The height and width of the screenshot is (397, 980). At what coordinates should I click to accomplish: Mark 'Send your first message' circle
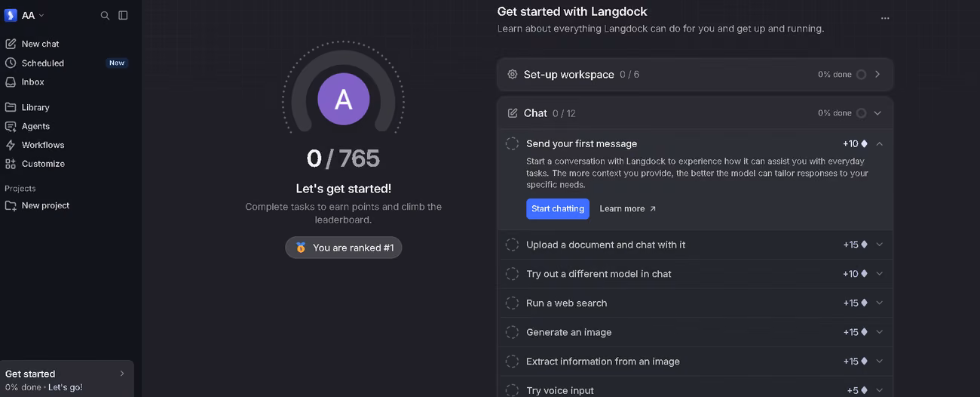512,143
